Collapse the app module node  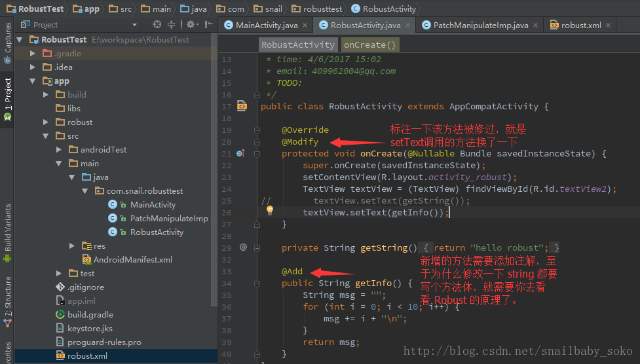pyautogui.click(x=33, y=81)
